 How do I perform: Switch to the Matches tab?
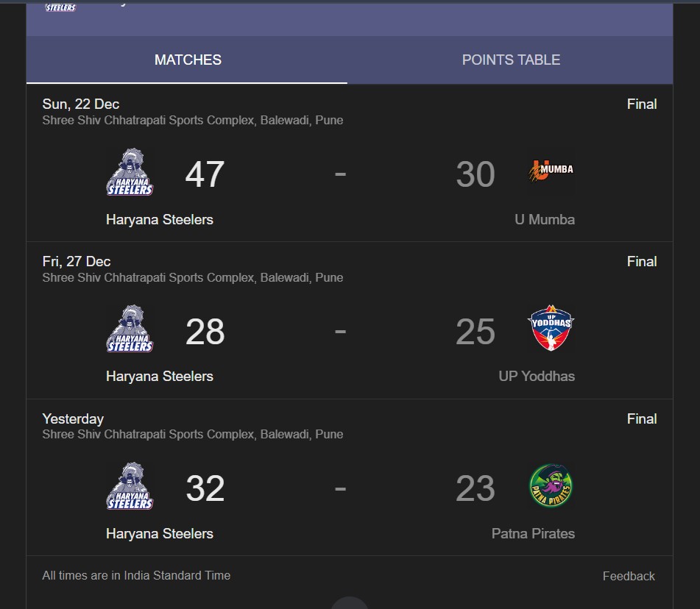188,60
